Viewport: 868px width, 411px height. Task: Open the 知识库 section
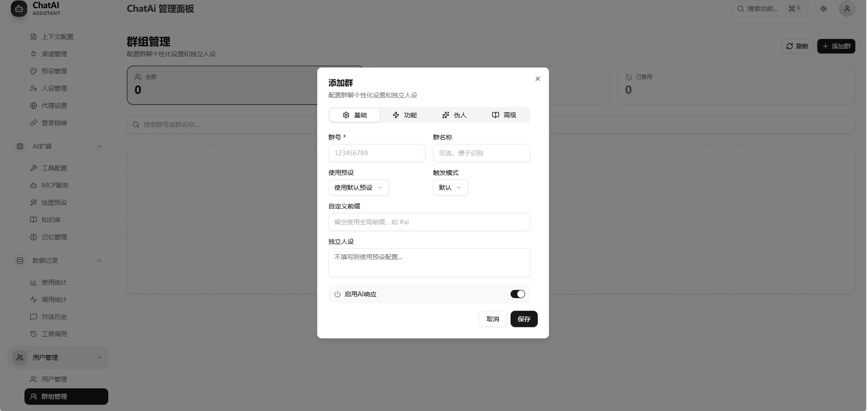(x=51, y=220)
